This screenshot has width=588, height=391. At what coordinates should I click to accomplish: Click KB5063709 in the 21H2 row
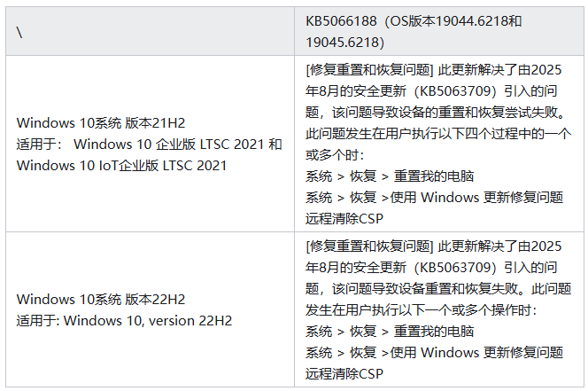click(455, 92)
